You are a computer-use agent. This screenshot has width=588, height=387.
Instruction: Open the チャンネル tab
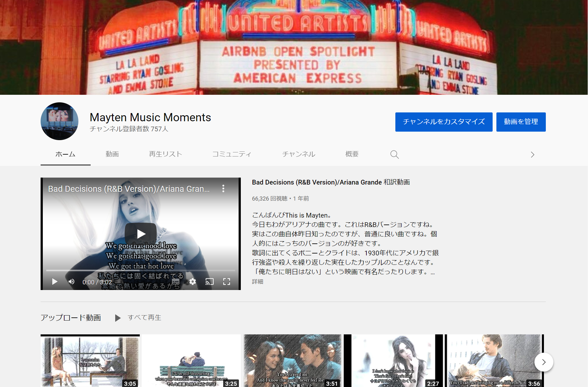coord(299,154)
